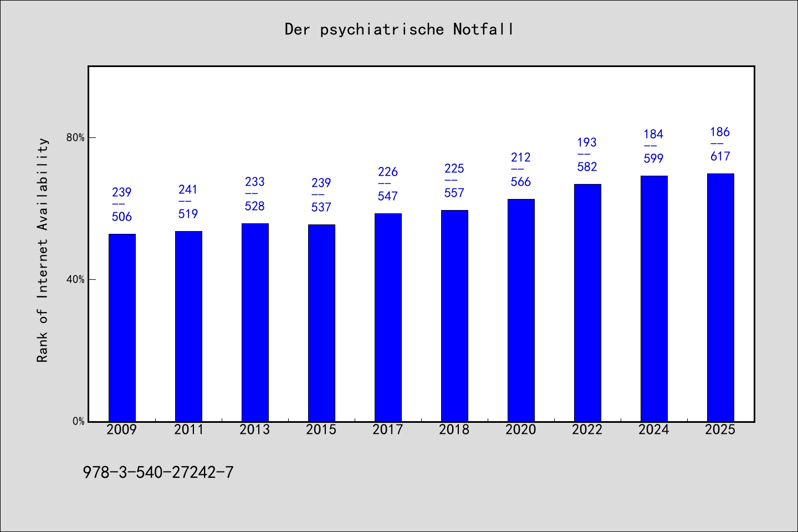Image resolution: width=798 pixels, height=532 pixels.
Task: Click the value 226 above the 2017 bar
Action: click(388, 172)
